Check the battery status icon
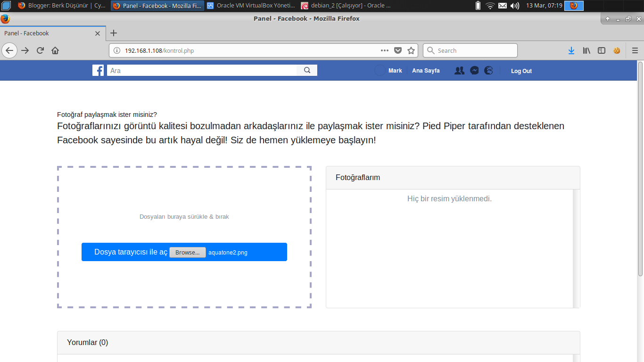The image size is (644, 362). (478, 6)
